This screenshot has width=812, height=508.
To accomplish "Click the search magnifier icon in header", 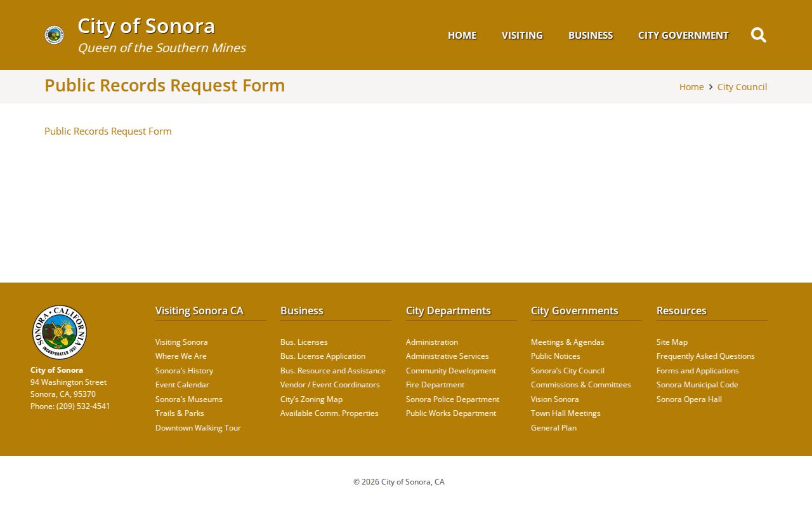I will click(759, 35).
